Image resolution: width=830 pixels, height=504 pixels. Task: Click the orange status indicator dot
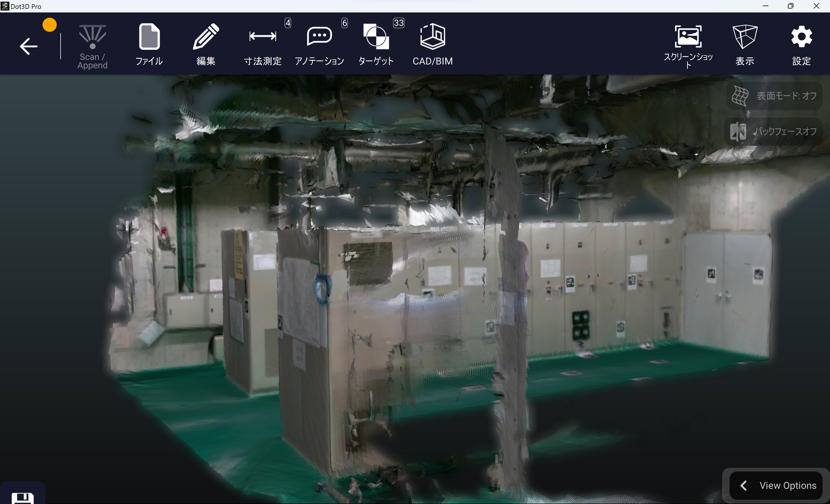49,25
